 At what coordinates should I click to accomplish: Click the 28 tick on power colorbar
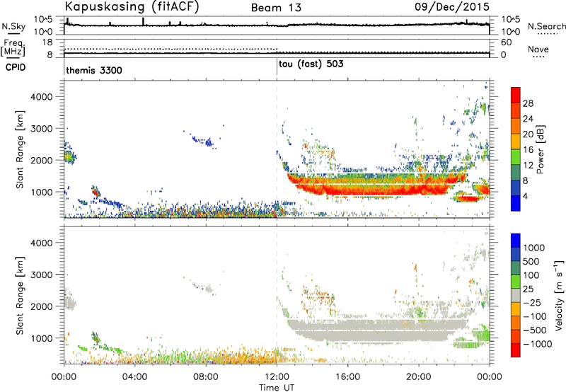pos(528,103)
